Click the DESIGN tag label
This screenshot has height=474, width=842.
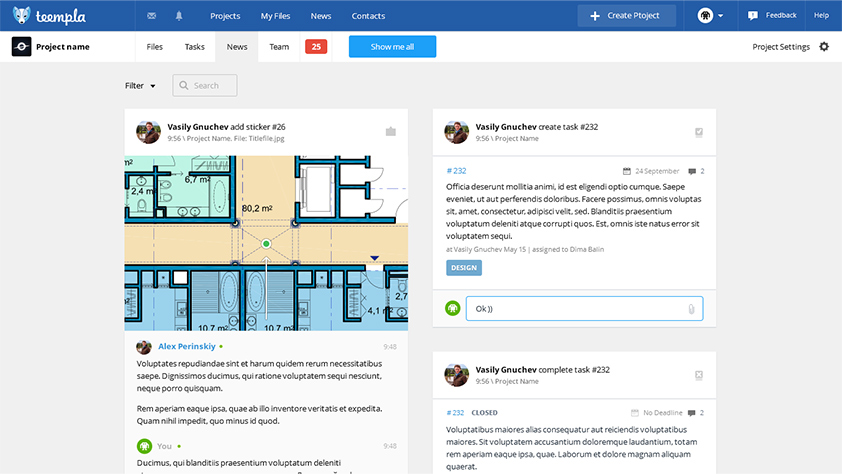(x=463, y=268)
